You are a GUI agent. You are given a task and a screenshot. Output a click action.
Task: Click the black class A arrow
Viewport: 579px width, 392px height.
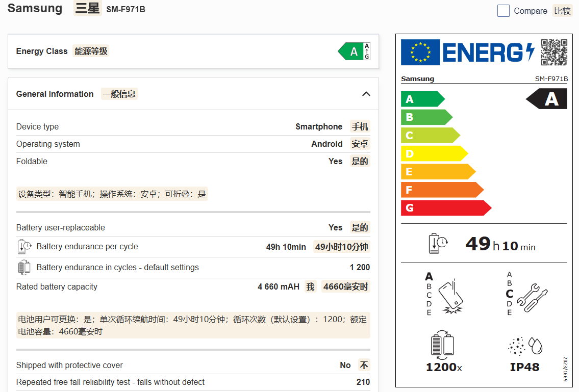click(546, 99)
